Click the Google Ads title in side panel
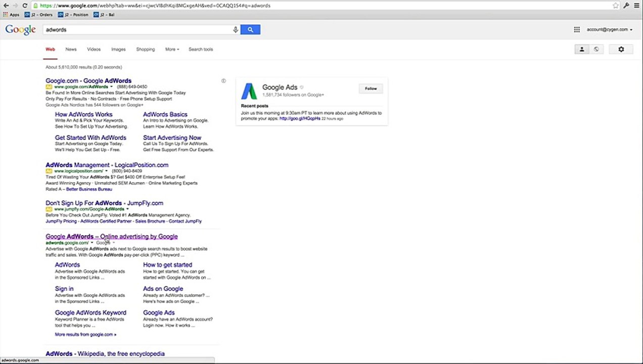The height and width of the screenshot is (364, 643). coord(280,87)
